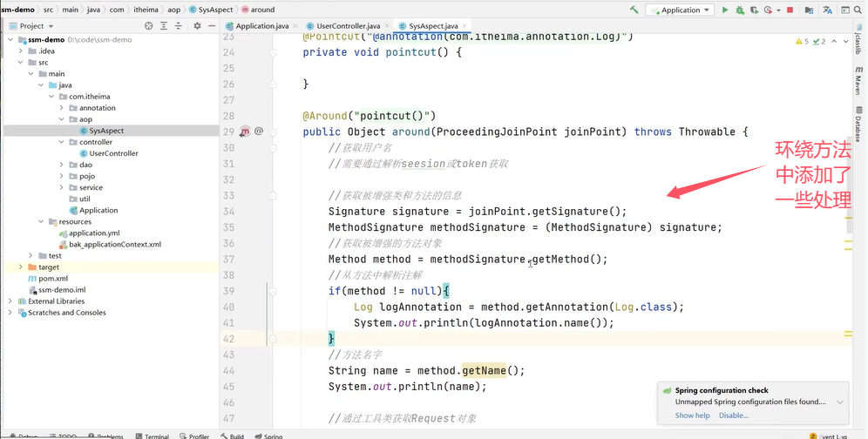Expand the Spring configuration check notification
868x439 pixels.
(840, 402)
